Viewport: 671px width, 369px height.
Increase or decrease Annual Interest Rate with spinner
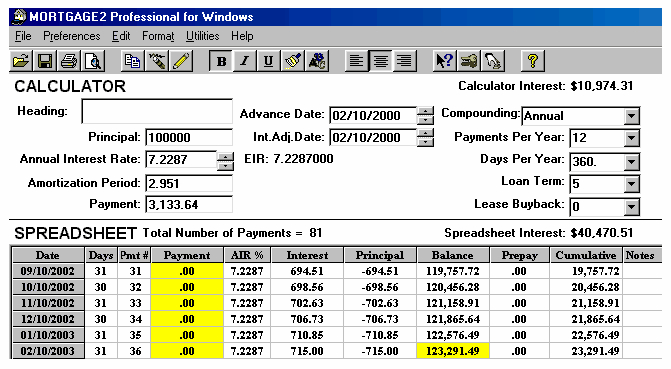click(x=225, y=161)
